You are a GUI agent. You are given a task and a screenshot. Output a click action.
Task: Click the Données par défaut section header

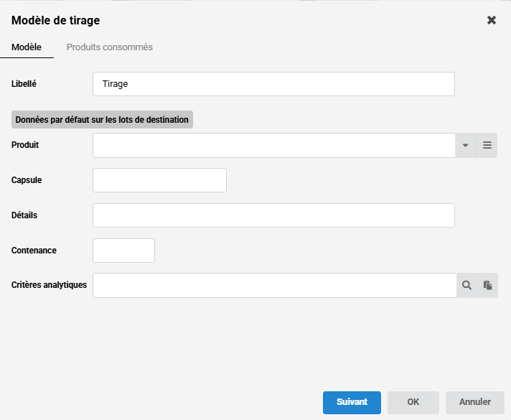point(102,120)
